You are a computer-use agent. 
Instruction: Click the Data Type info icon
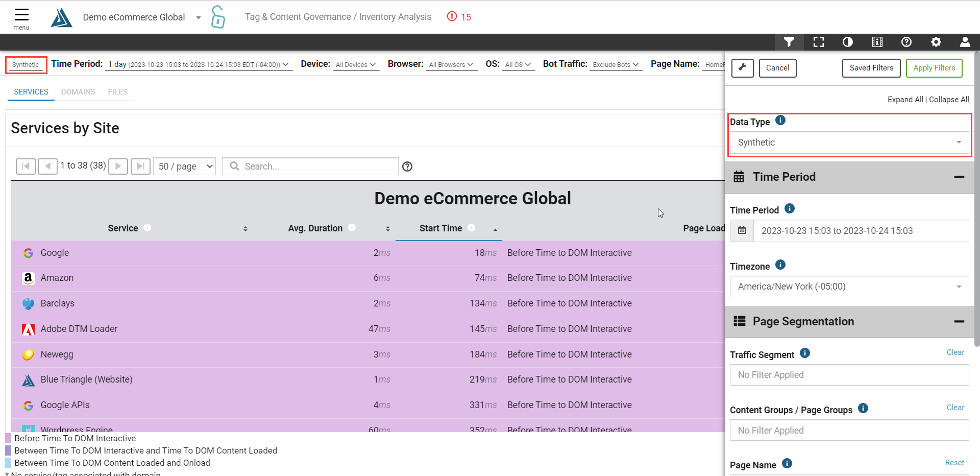[780, 121]
